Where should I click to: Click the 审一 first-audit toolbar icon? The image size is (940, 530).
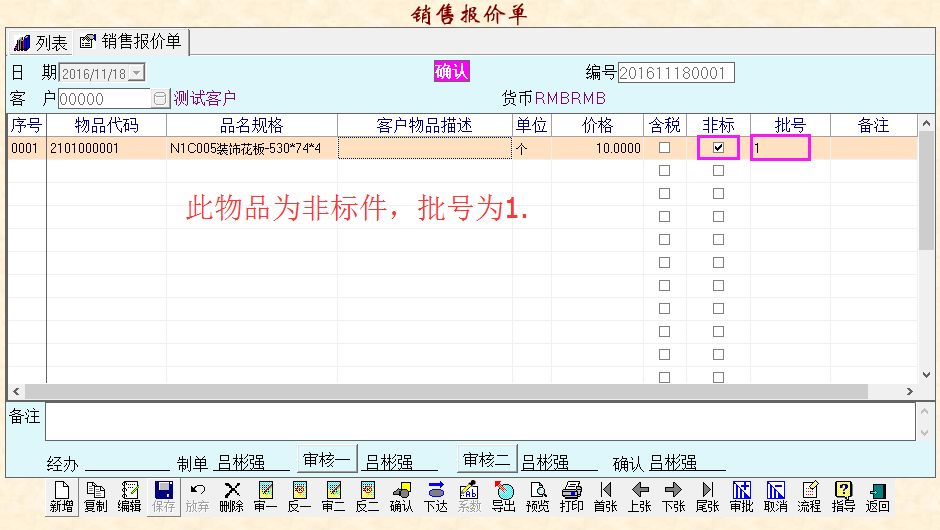pyautogui.click(x=265, y=496)
